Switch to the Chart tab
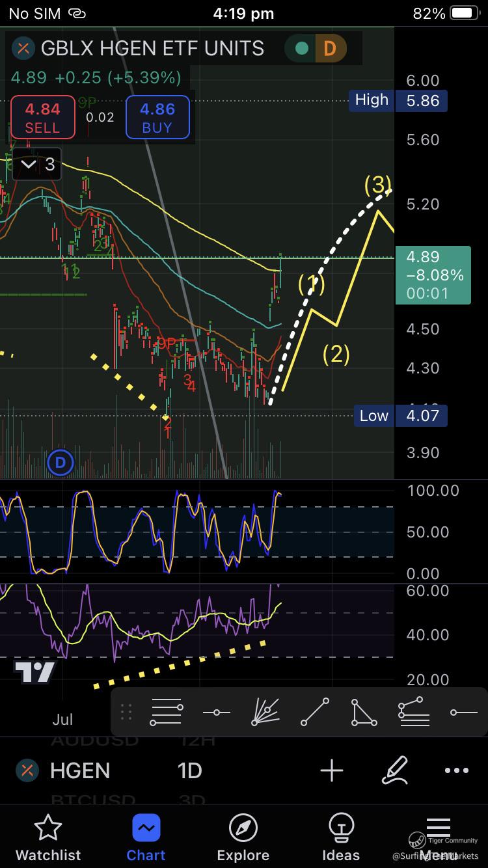488x868 pixels. click(x=146, y=838)
